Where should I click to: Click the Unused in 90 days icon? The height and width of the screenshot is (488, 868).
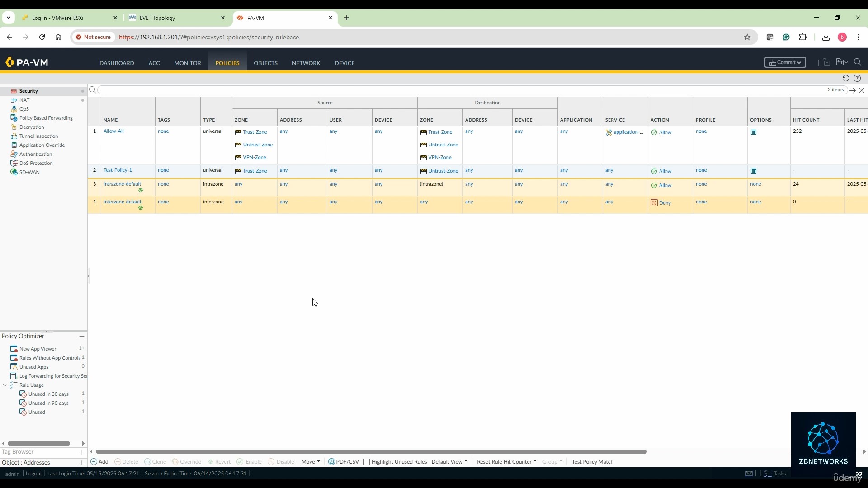pyautogui.click(x=23, y=403)
